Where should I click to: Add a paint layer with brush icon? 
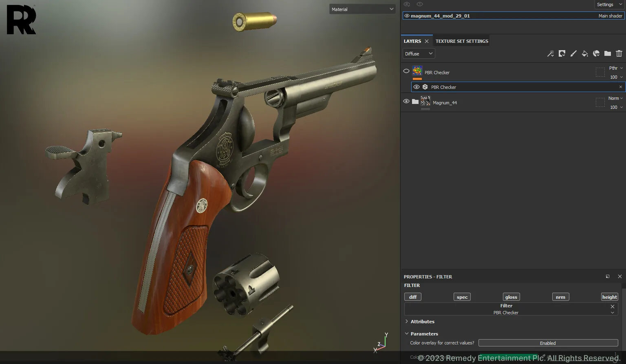573,53
